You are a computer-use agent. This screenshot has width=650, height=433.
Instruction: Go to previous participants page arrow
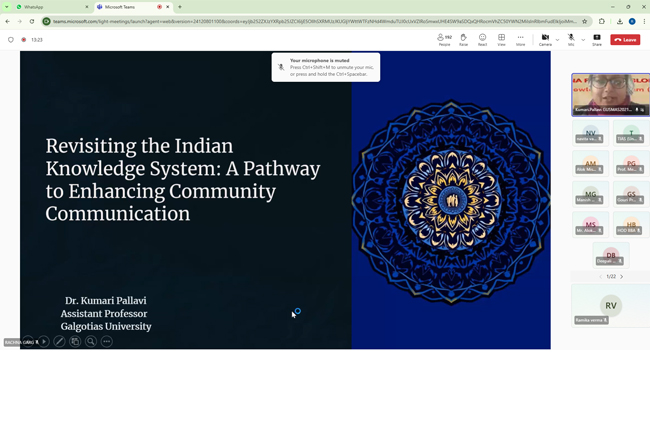point(600,276)
